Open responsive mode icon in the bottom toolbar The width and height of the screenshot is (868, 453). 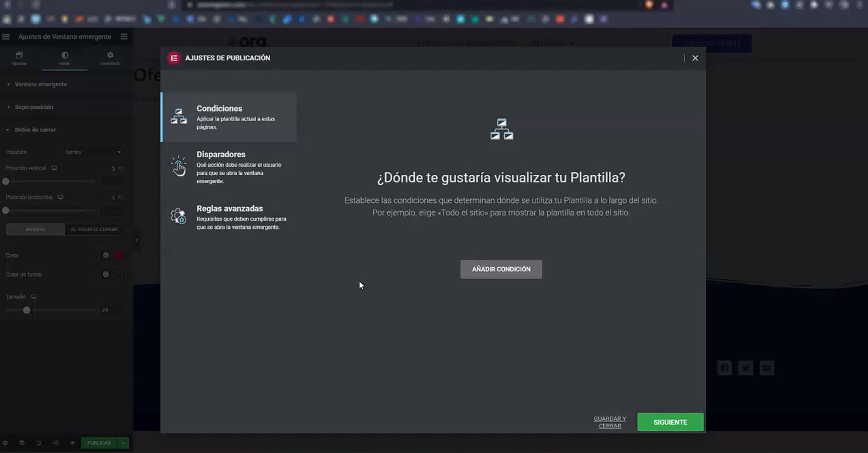pos(55,443)
